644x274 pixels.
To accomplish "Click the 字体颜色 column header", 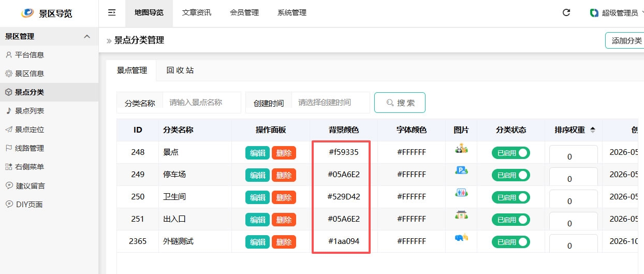I will 412,130.
